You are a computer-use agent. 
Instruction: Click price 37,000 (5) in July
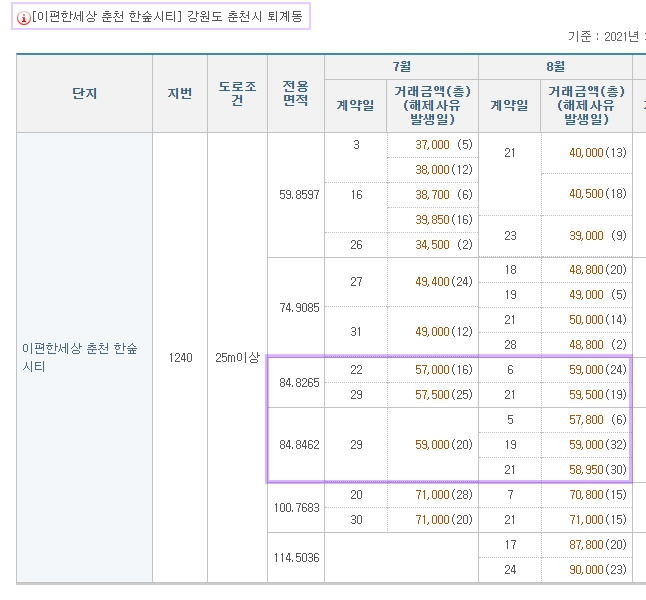click(444, 145)
